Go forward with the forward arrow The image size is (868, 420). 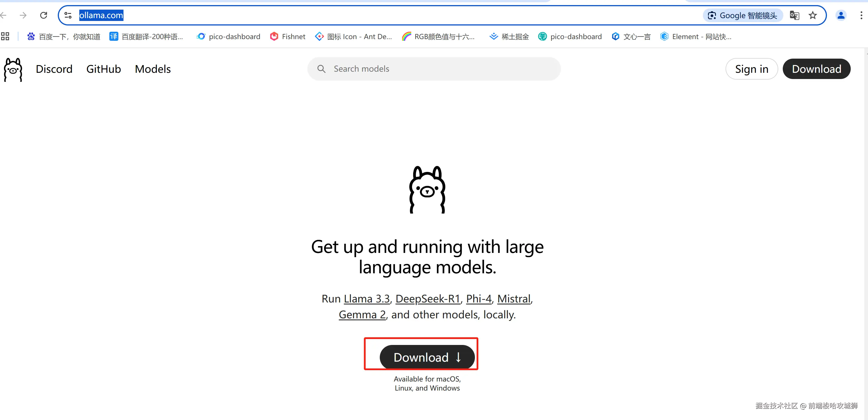click(x=23, y=15)
